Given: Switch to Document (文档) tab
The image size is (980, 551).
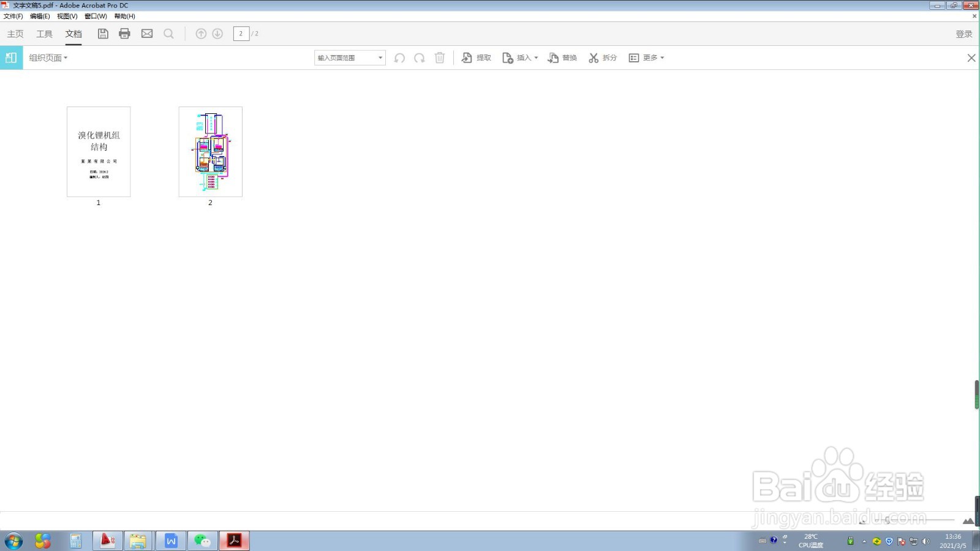Looking at the screenshot, I should [73, 34].
